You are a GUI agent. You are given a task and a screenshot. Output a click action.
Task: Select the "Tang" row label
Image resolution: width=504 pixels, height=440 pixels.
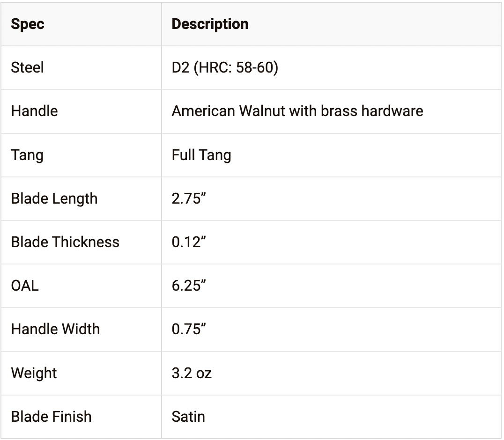[27, 155]
